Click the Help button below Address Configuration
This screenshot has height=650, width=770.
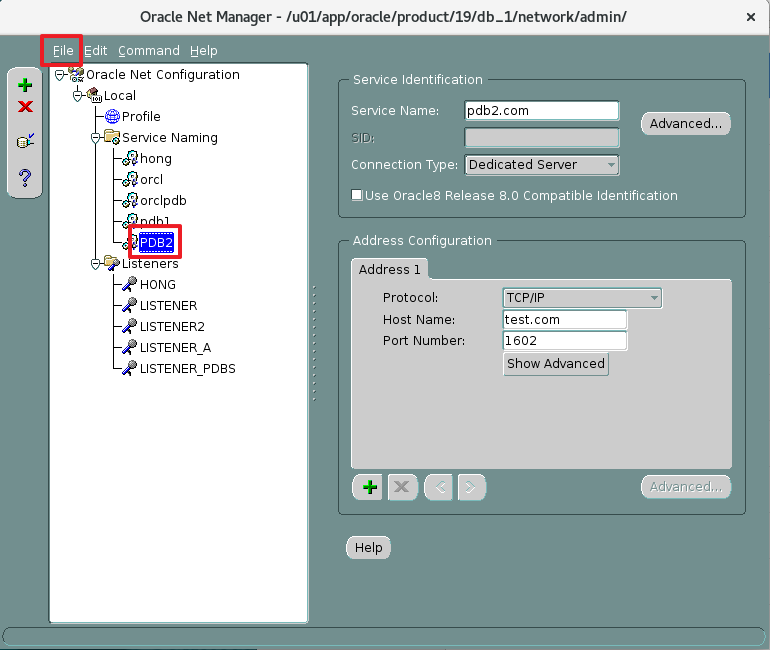[x=368, y=547]
